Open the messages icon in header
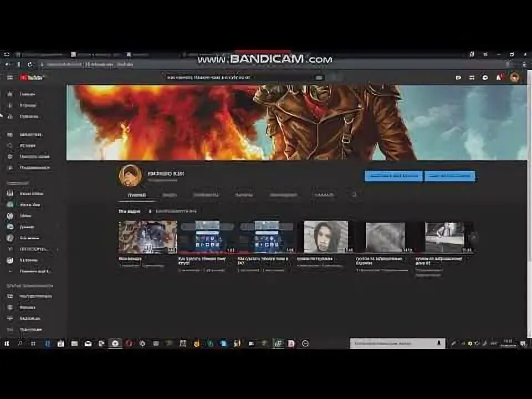Image resolution: width=532 pixels, height=399 pixels. coord(485,78)
